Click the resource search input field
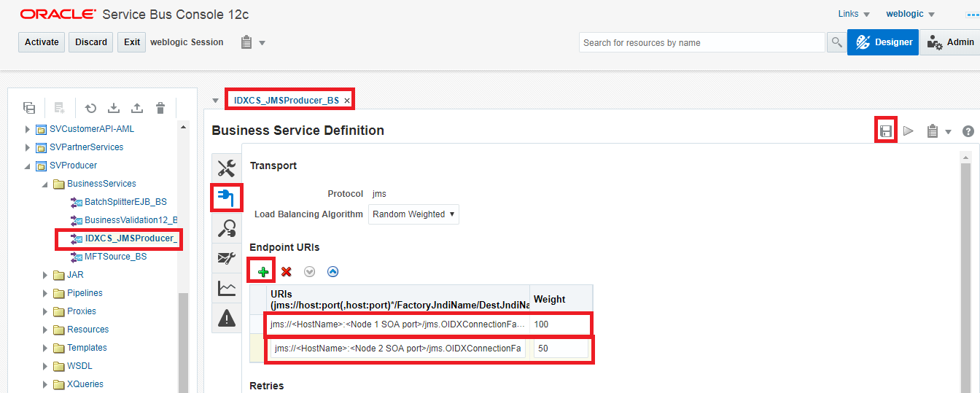Viewport: 980px width, 393px height. [x=702, y=42]
